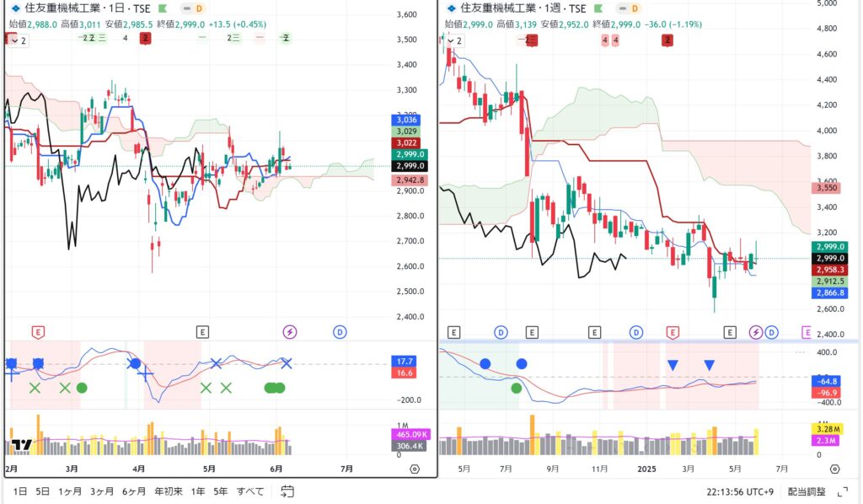Open the 1週 chart's E earnings marker near 11月
This screenshot has width=863, height=504.
pos(594,332)
